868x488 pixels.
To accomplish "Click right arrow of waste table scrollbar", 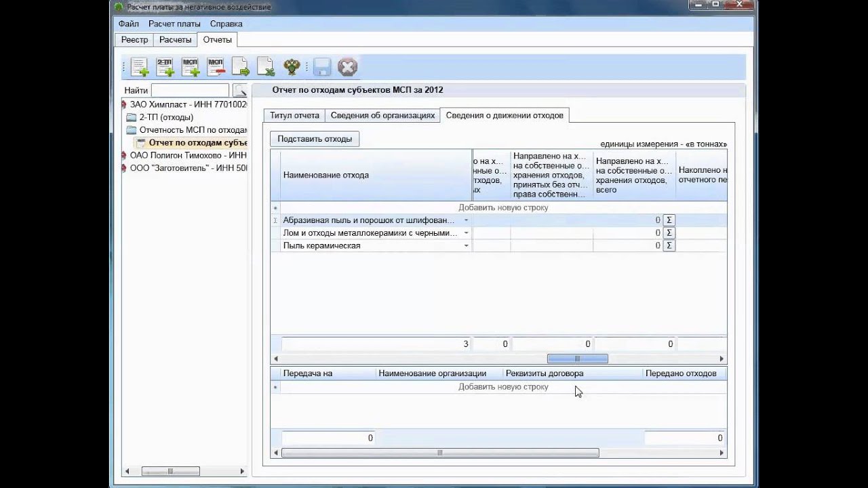I will (722, 359).
